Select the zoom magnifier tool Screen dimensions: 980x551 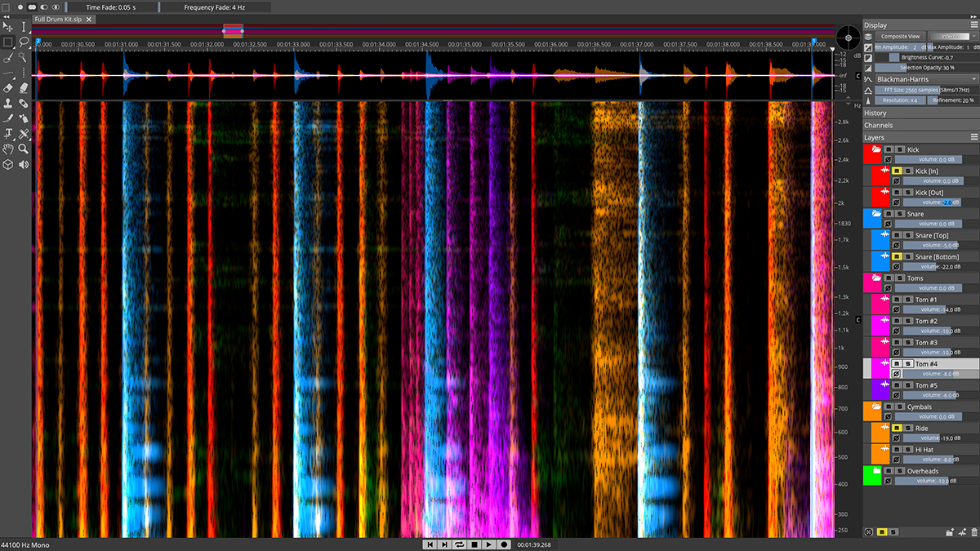(24, 149)
